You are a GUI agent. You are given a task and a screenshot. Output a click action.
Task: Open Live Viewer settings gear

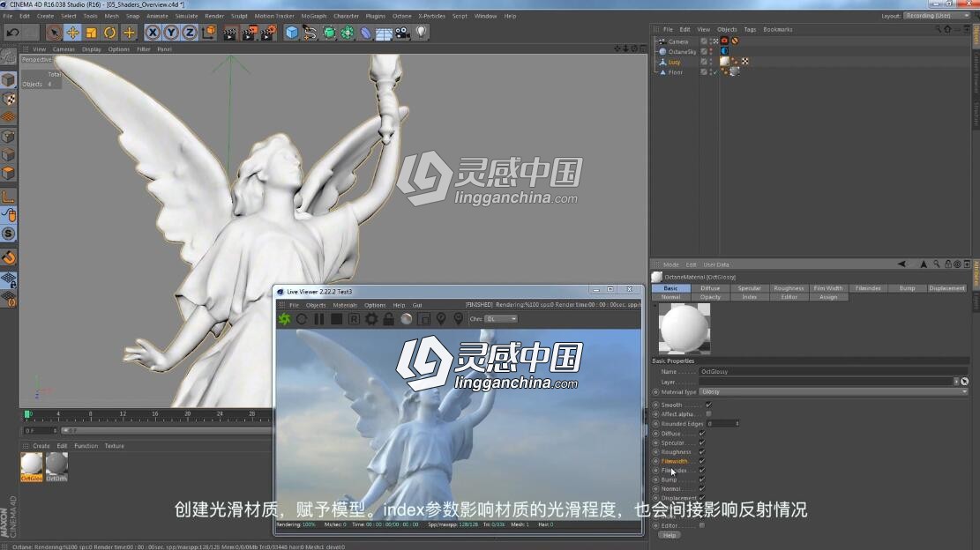371,319
